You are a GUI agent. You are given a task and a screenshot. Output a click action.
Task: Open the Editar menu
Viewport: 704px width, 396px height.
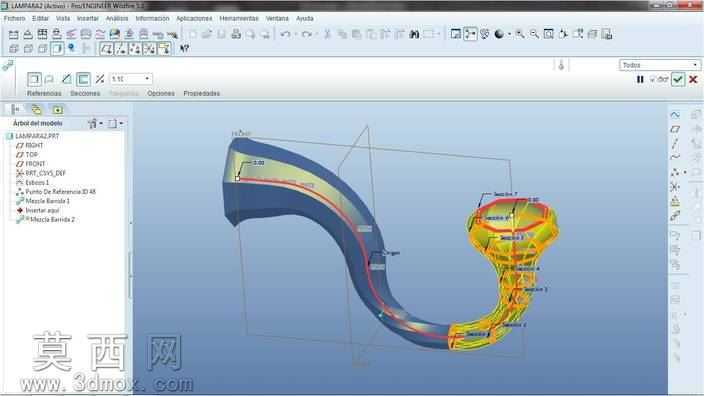pyautogui.click(x=40, y=18)
